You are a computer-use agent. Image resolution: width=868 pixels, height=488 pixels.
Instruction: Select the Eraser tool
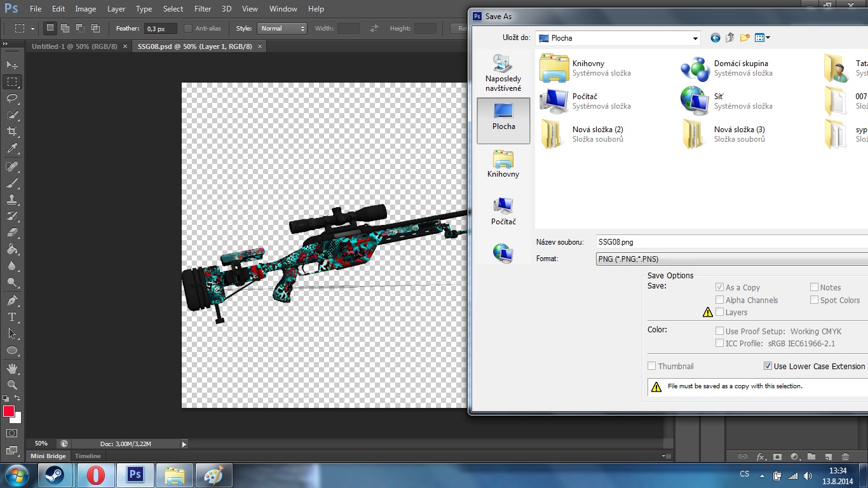pyautogui.click(x=12, y=233)
